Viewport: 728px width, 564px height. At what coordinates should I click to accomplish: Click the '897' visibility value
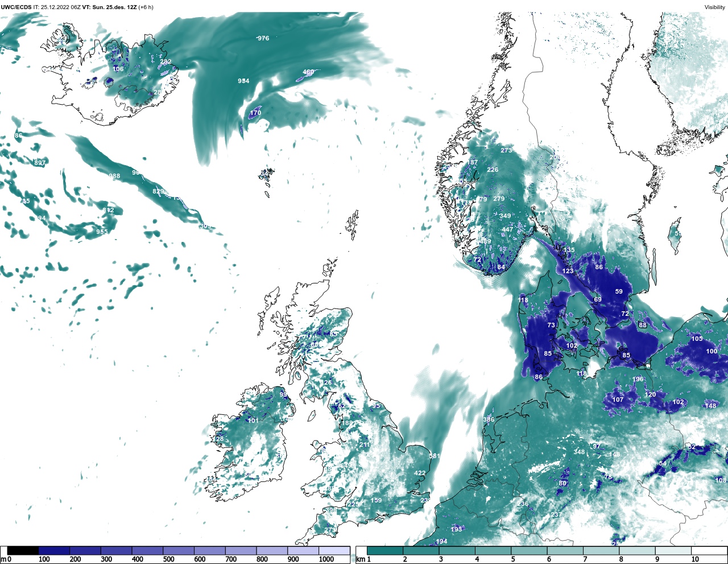coord(40,163)
